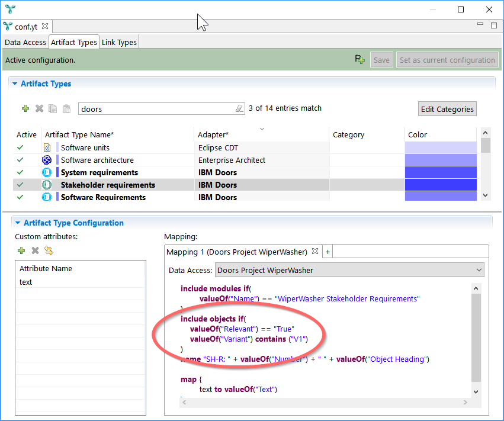
Task: Click the custom attributes sync arrows icon
Action: click(49, 250)
